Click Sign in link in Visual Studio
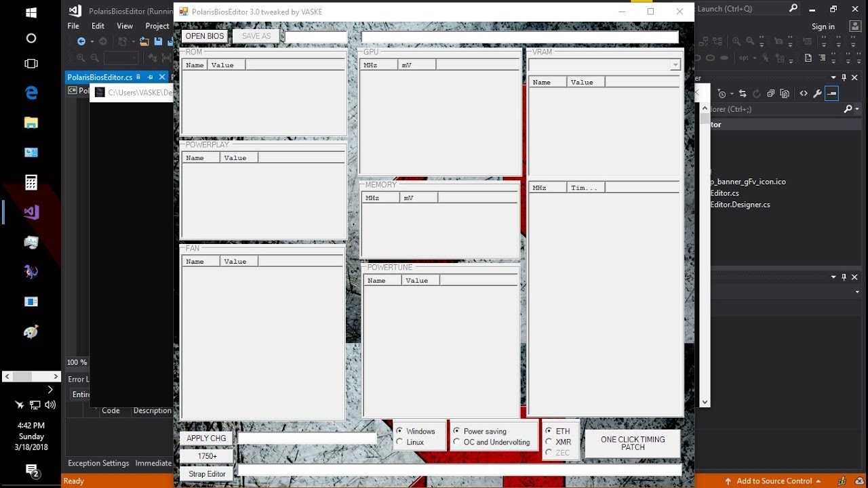 [823, 26]
